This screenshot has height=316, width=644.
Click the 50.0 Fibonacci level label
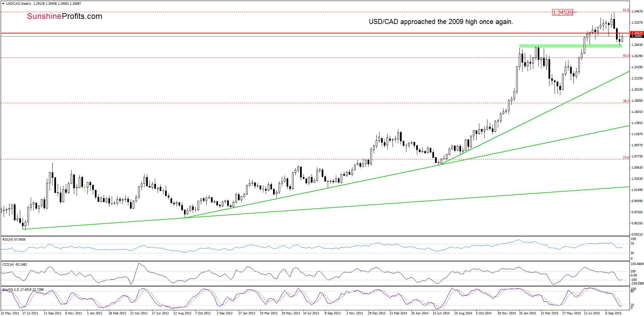(626, 56)
